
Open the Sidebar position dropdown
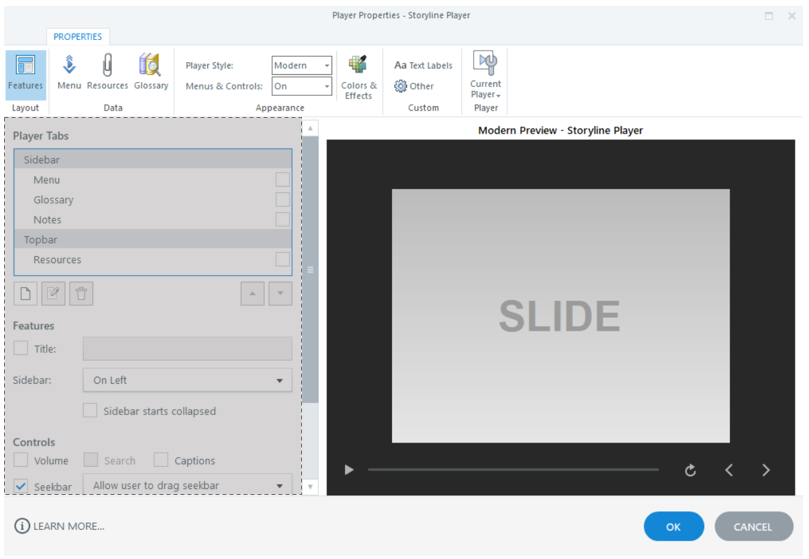click(x=187, y=380)
